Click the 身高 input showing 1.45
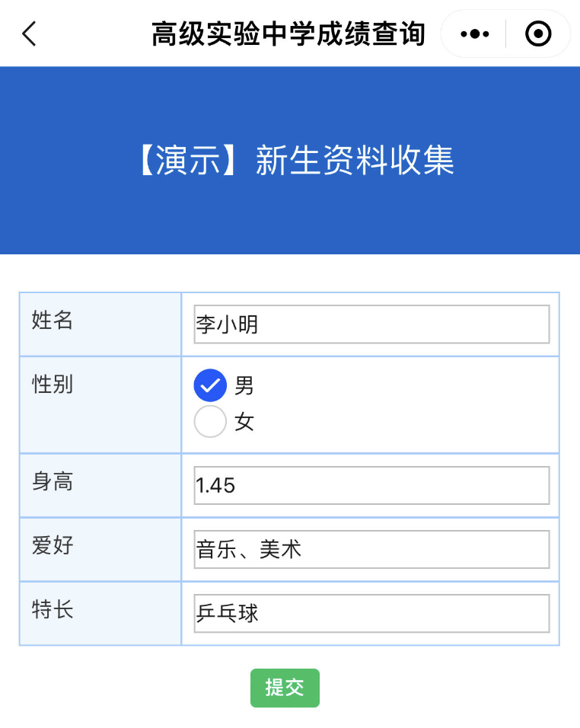 click(371, 485)
